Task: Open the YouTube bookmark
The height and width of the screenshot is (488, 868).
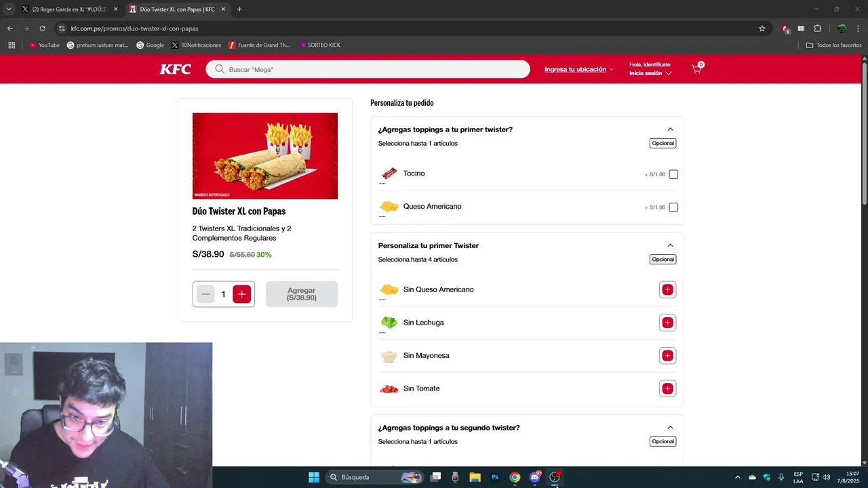Action: [x=44, y=45]
